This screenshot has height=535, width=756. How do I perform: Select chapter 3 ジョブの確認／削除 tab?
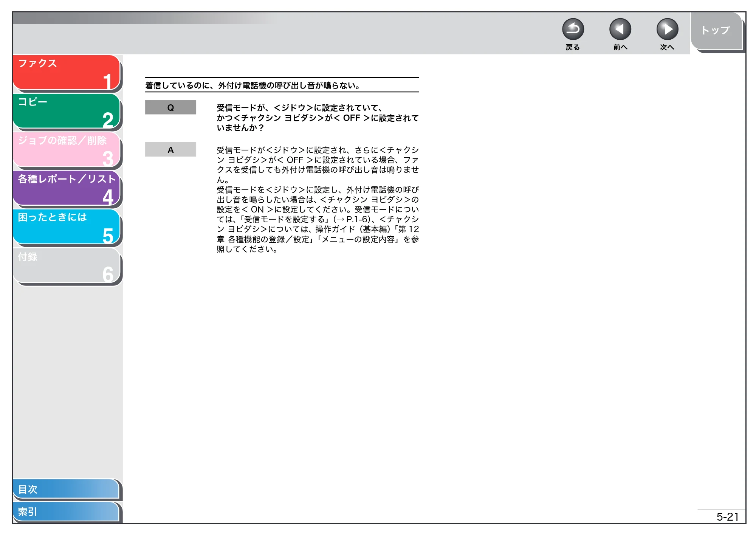67,149
